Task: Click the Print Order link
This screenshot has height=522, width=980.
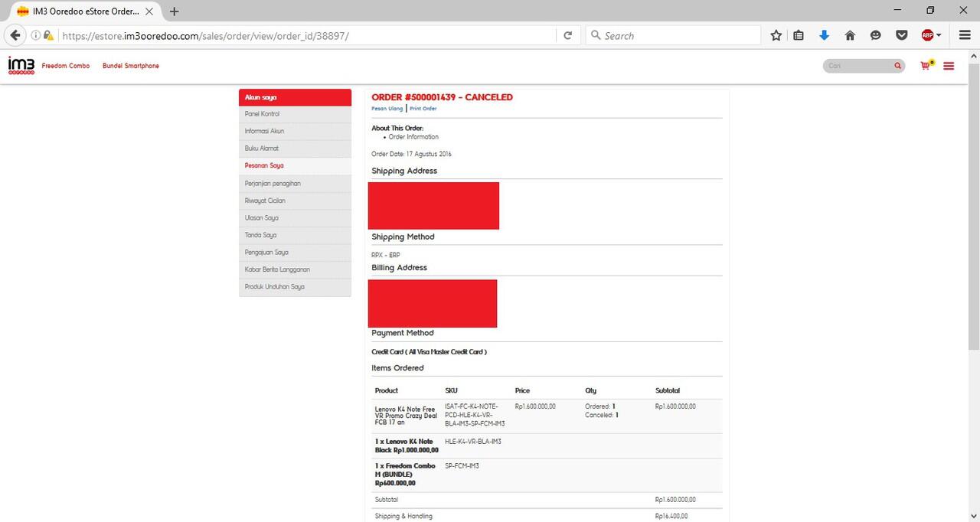Action: click(x=423, y=109)
